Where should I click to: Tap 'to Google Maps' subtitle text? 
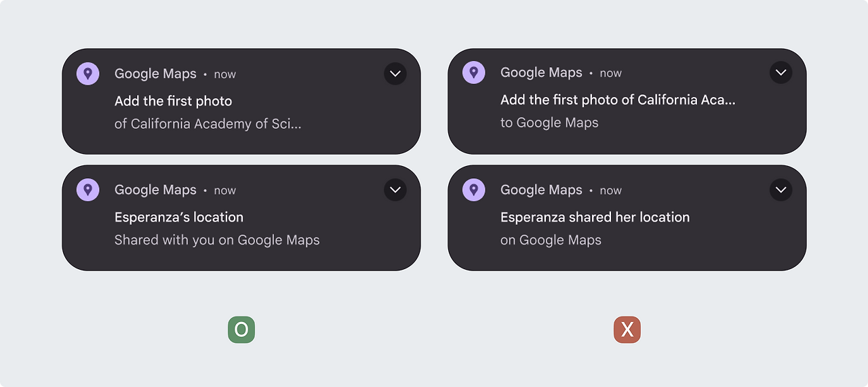pyautogui.click(x=549, y=123)
